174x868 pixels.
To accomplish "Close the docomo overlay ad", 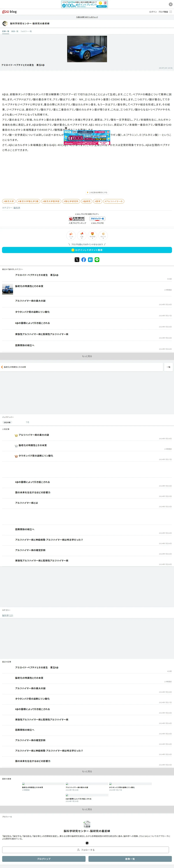I will pyautogui.click(x=66, y=128).
